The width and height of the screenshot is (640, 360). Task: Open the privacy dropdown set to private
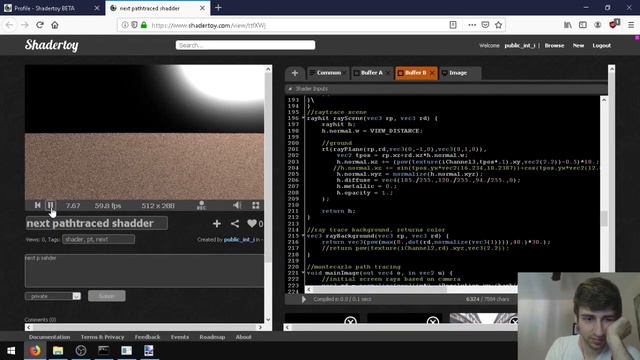click(53, 296)
